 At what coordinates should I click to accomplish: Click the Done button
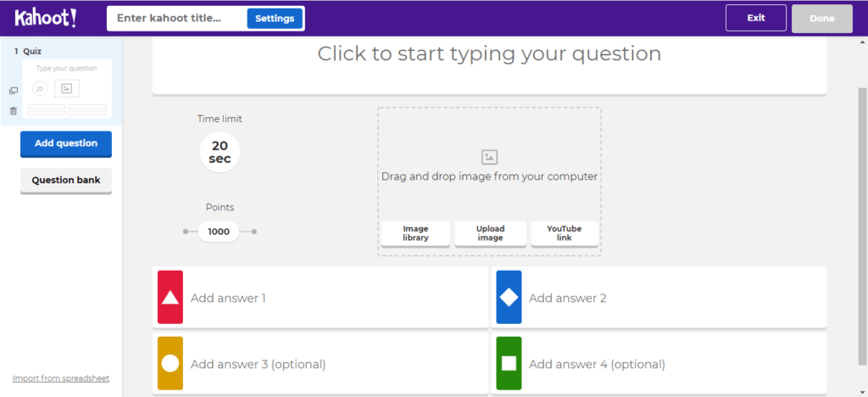click(x=821, y=18)
